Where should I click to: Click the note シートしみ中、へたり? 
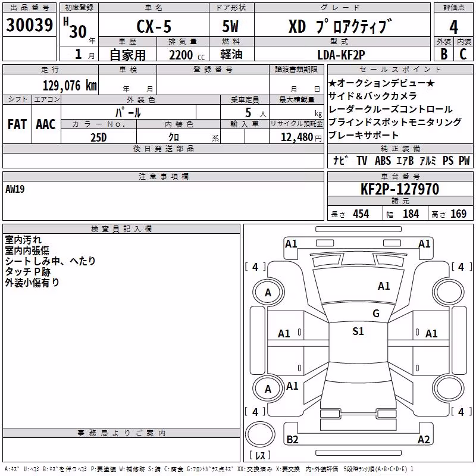point(50,261)
